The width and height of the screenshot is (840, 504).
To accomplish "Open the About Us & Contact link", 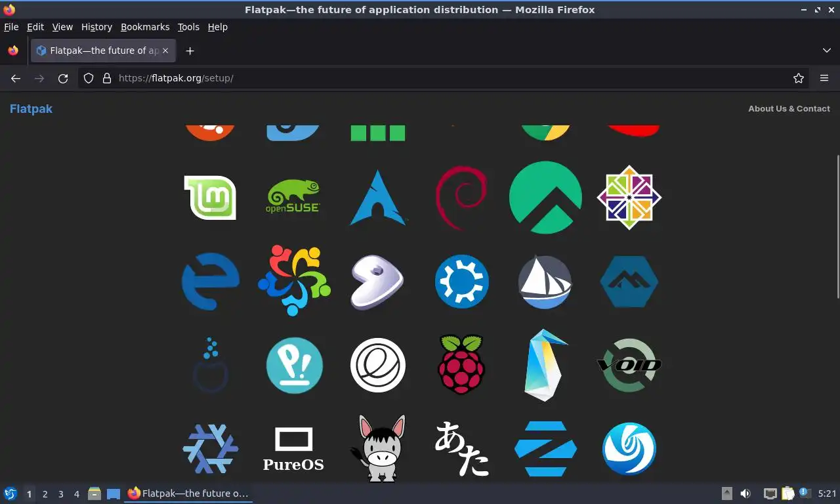I will [x=789, y=109].
